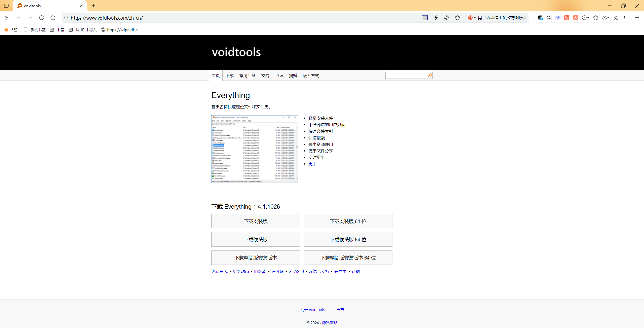Screen dimensions: 644x328
Task: Click the voidtools site logo
Action: [236, 52]
